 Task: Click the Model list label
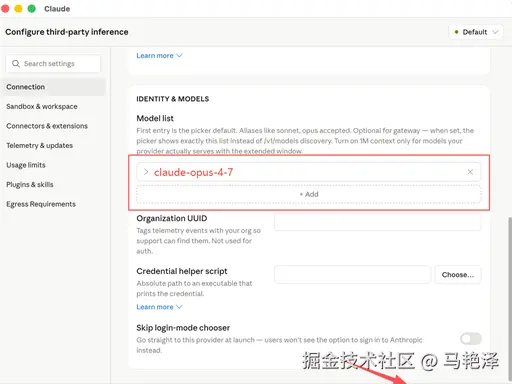tap(155, 118)
